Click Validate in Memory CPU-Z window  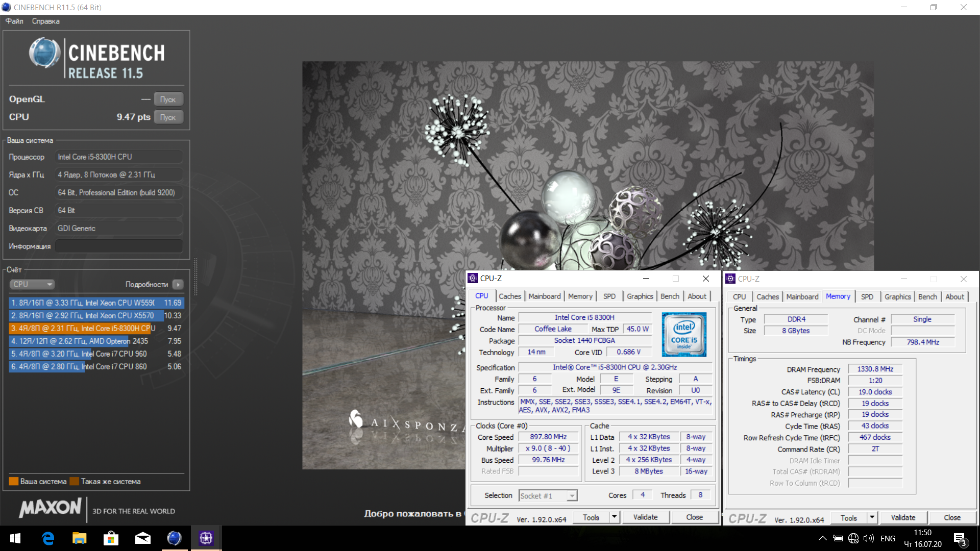[x=903, y=517]
